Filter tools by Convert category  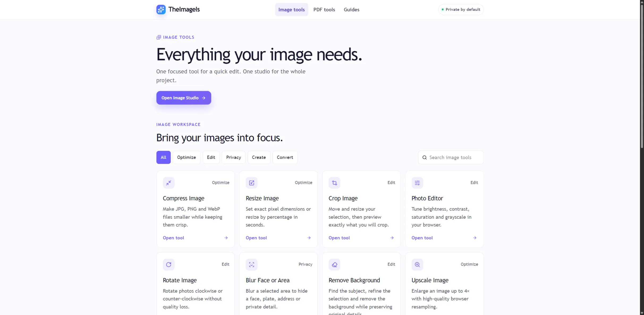tap(285, 157)
